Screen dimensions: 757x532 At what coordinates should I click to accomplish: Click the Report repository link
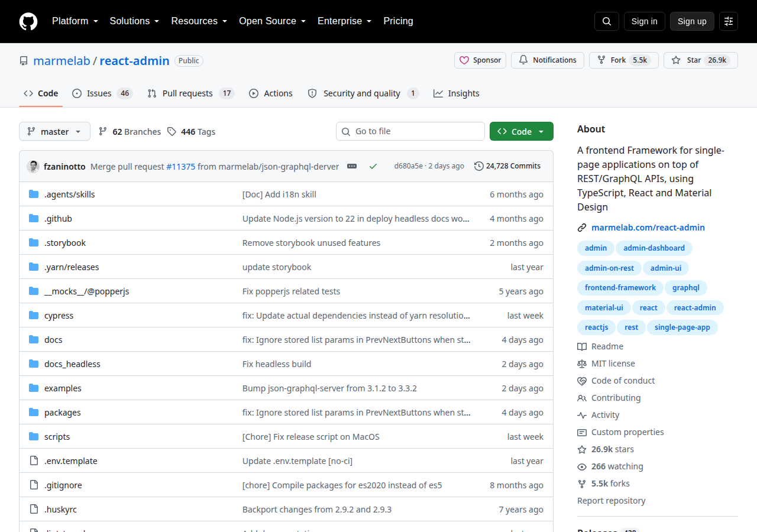point(612,501)
